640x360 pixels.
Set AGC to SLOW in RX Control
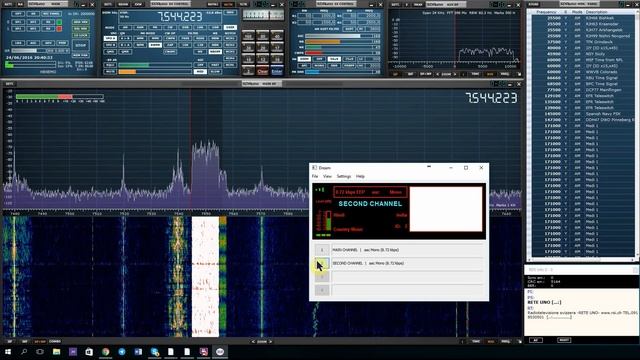(215, 72)
